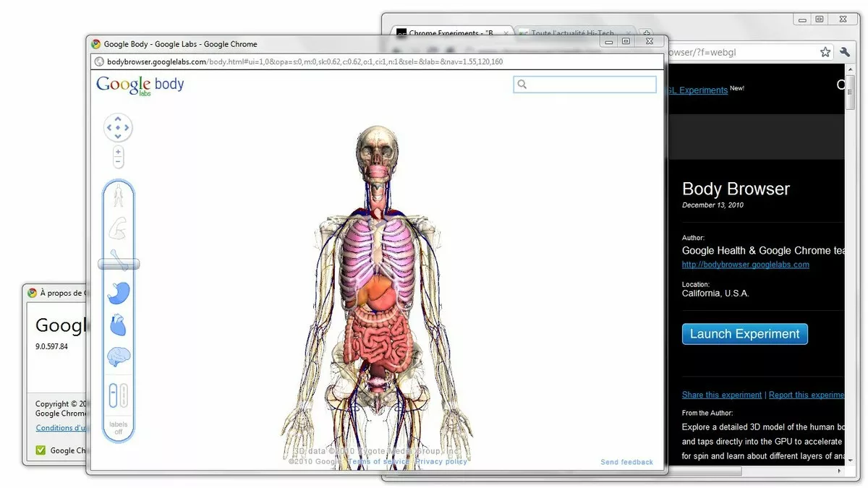Select the muscle layer icon
This screenshot has width=868, height=488.
118,228
